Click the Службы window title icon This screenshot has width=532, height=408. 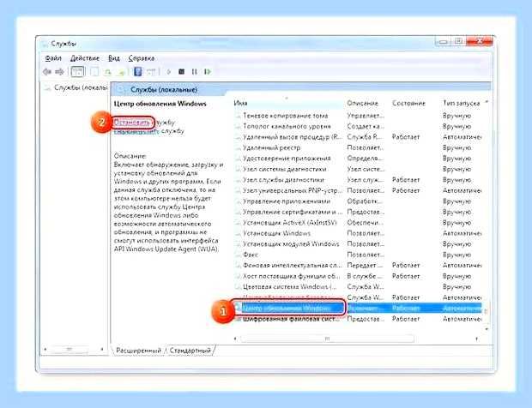(x=45, y=44)
